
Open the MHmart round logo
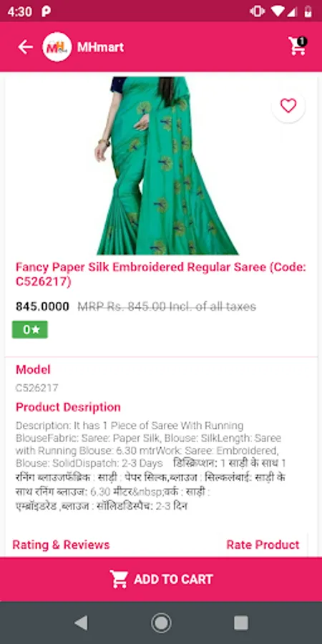tap(57, 47)
